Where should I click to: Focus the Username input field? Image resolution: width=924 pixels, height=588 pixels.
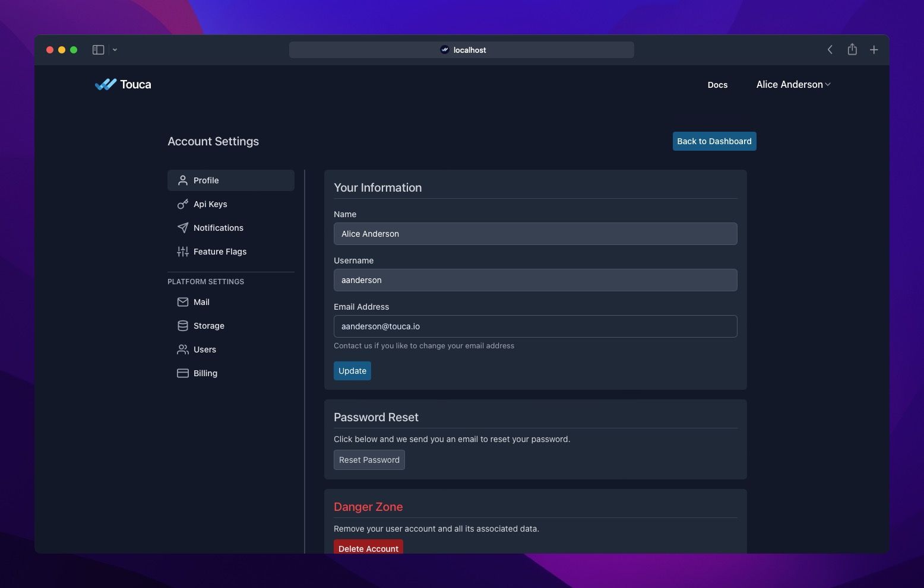[x=536, y=280]
